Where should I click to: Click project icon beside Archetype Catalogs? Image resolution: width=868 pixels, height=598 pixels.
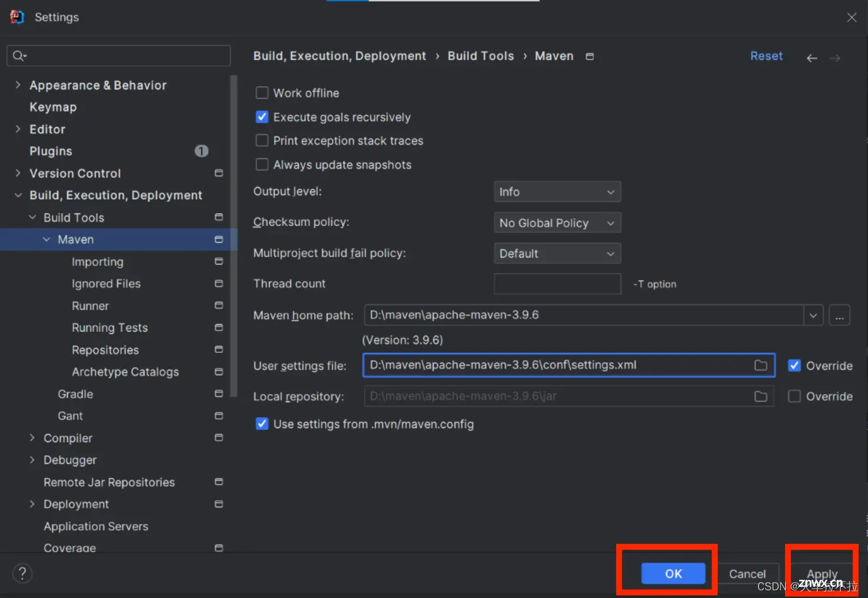coord(219,372)
